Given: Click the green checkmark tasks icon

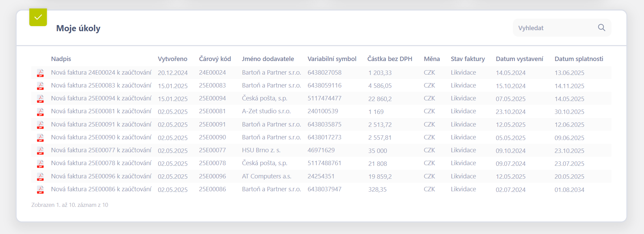Looking at the screenshot, I should point(38,17).
